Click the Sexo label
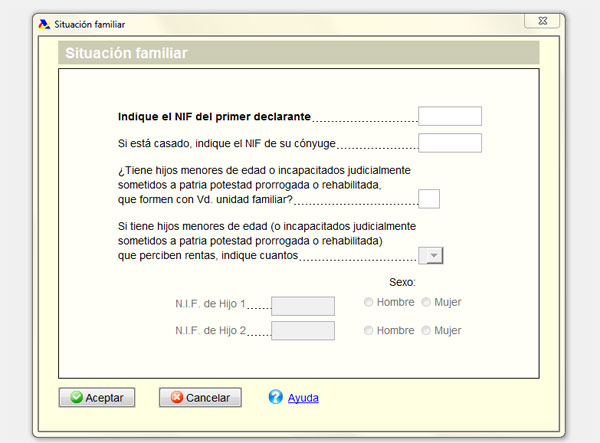600x443 pixels. pyautogui.click(x=401, y=283)
